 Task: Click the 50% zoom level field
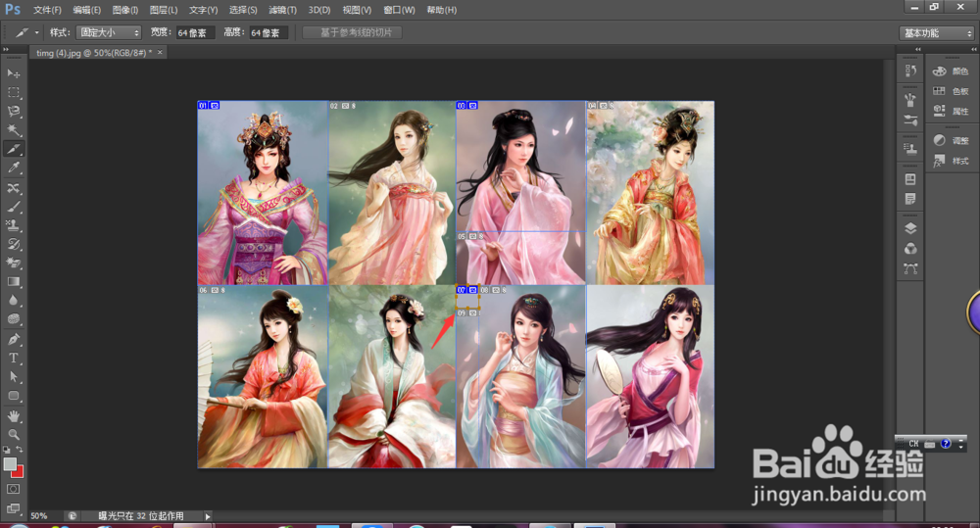(45, 516)
